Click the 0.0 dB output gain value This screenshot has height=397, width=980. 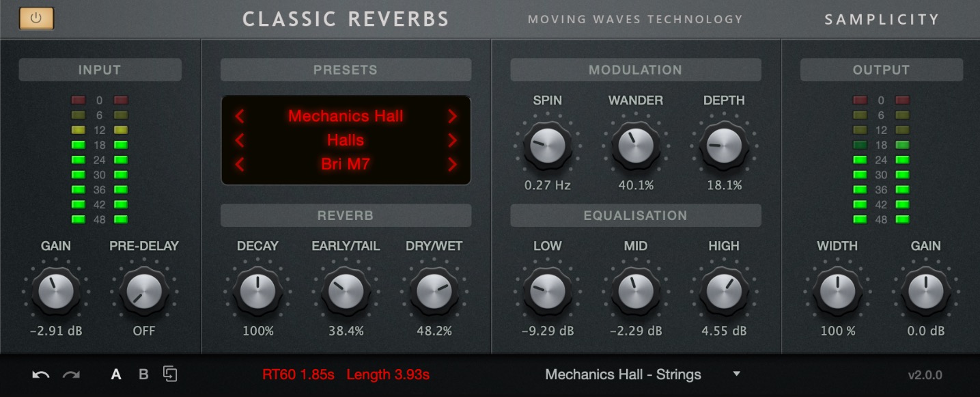click(x=925, y=331)
